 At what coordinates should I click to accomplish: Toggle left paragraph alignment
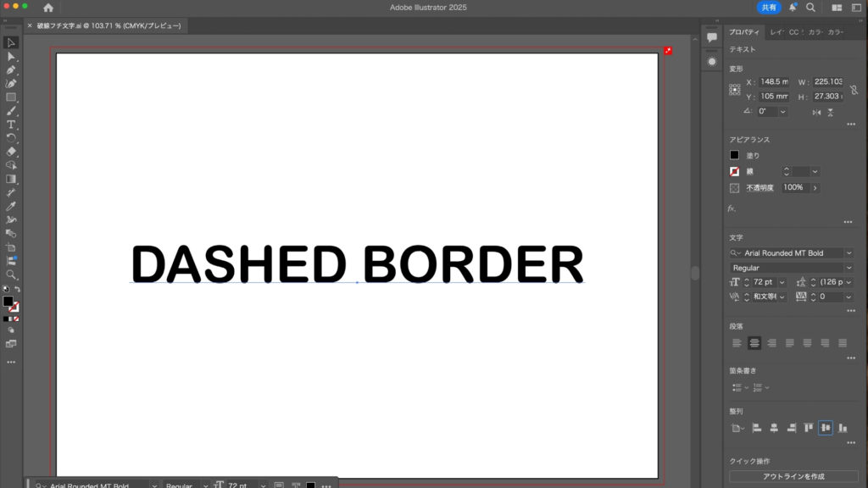(736, 343)
